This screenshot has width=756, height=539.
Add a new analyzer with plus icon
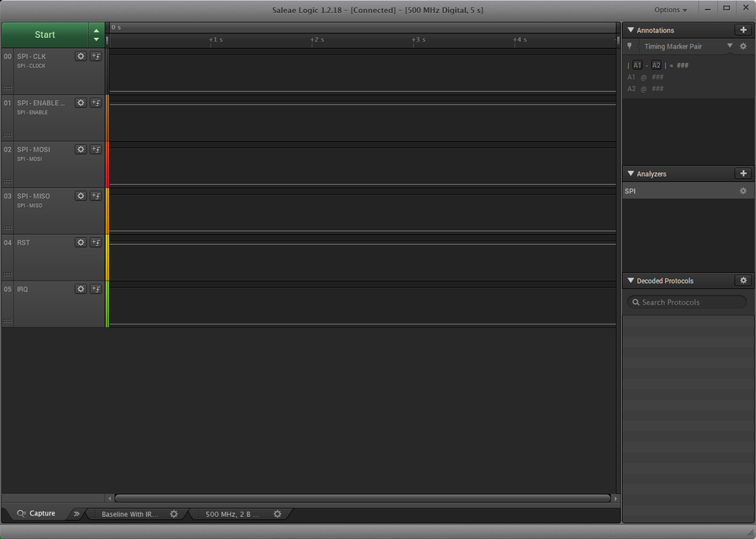[x=743, y=174]
